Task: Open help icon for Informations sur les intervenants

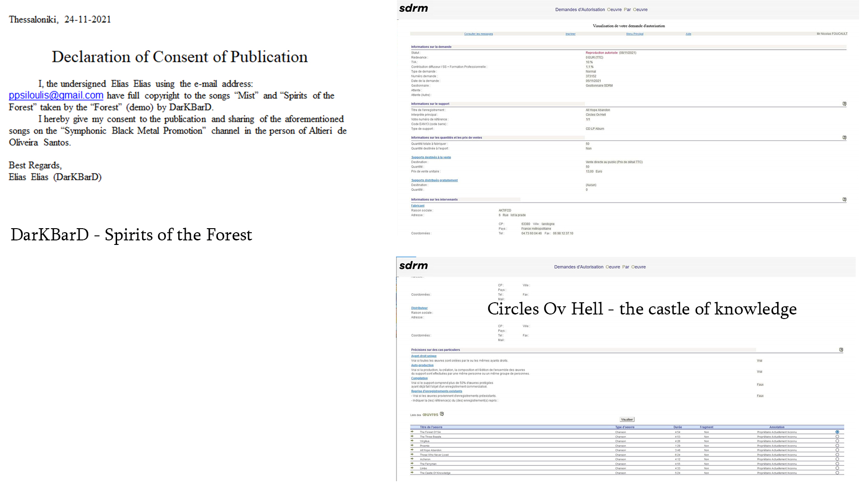Action: pos(844,199)
